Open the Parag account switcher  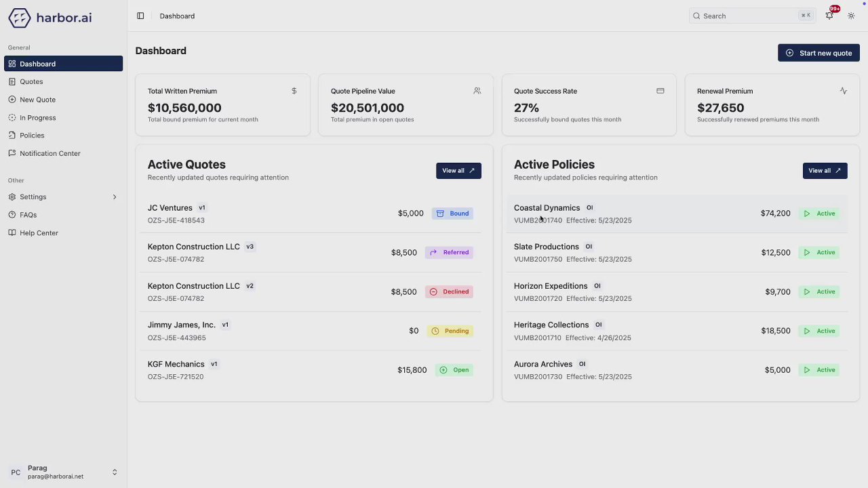coord(63,472)
